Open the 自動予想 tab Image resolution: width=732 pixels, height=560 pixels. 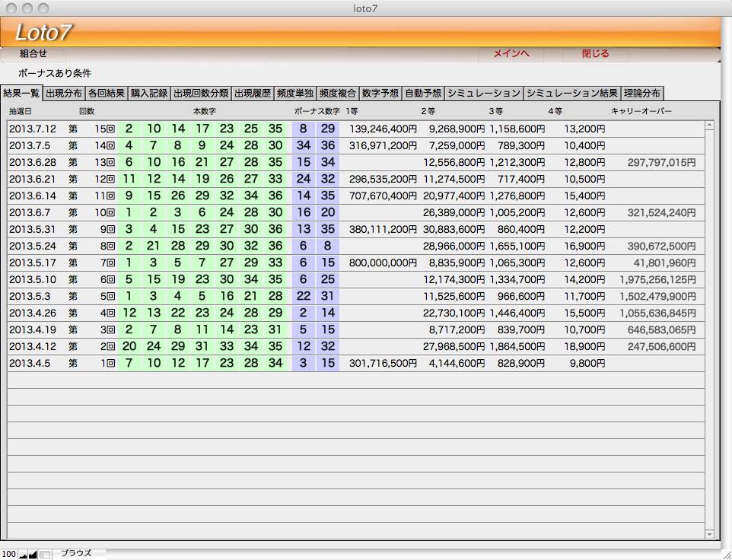point(423,94)
